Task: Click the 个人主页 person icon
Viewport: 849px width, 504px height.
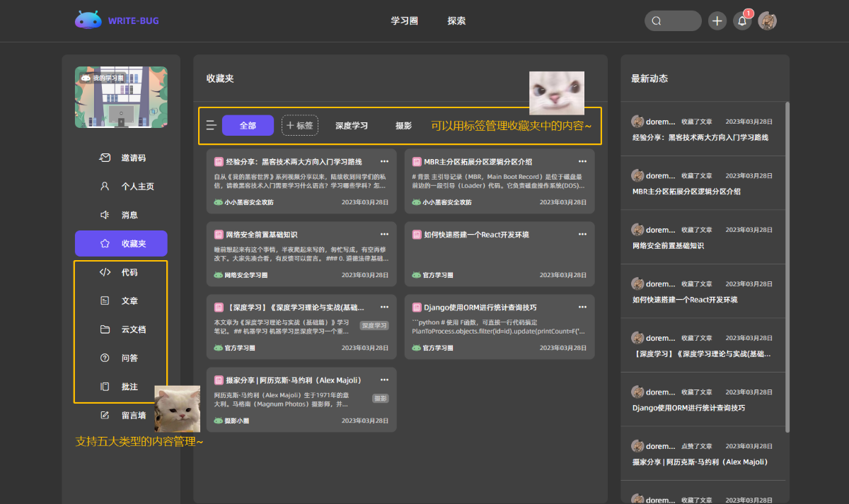Action: pyautogui.click(x=105, y=187)
